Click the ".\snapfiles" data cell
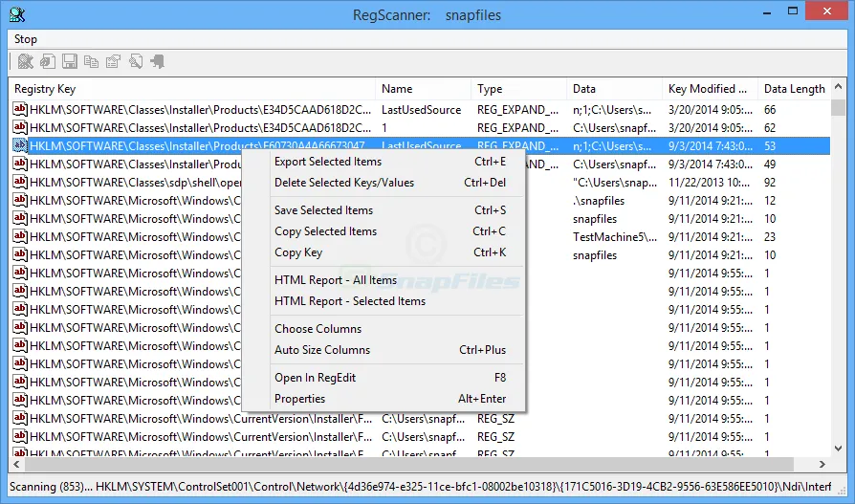The image size is (855, 504). [599, 201]
